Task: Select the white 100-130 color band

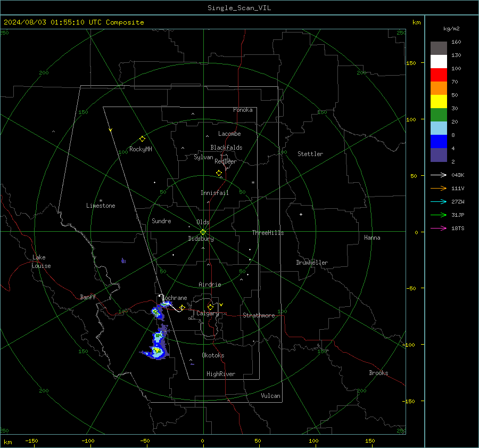Action: point(439,62)
